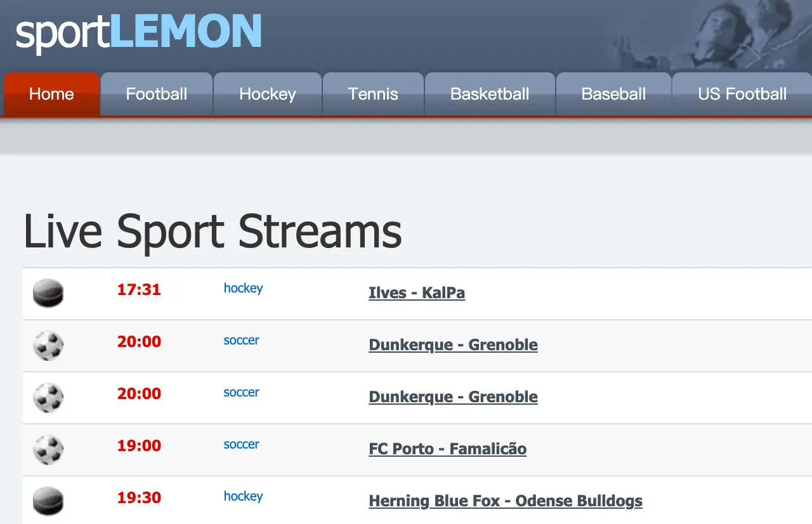Click the sportLEMON logo
Screen dimensions: 812x524
pyautogui.click(x=139, y=32)
